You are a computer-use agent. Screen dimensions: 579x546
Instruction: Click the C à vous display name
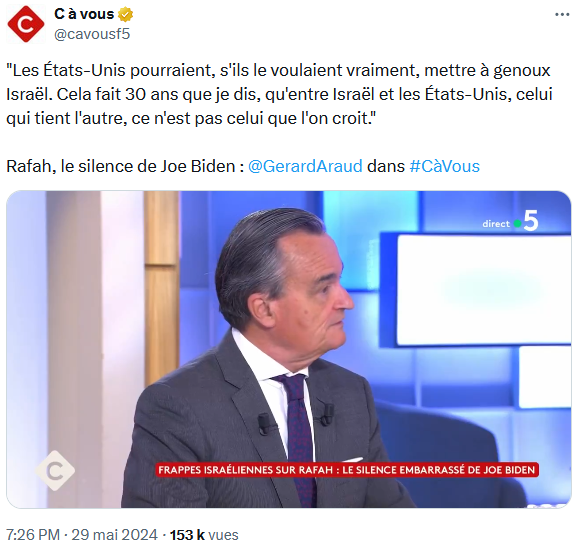[84, 14]
